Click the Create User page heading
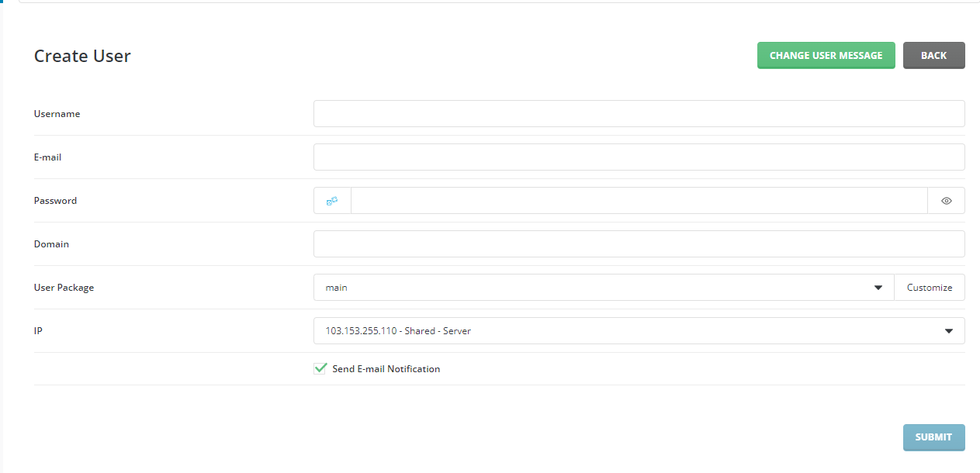 (82, 57)
